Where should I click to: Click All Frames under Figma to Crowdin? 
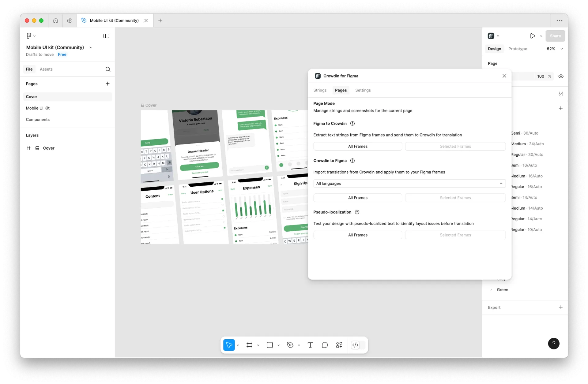coord(357,147)
